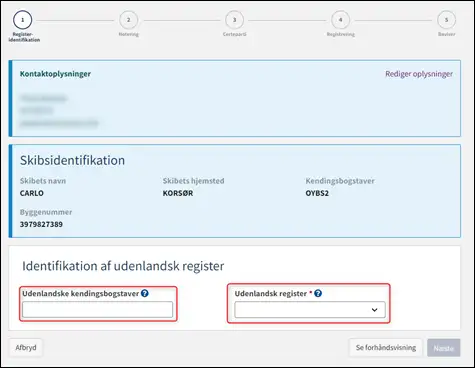Click the Byggenummer label
Image resolution: width=475 pixels, height=368 pixels.
point(46,212)
